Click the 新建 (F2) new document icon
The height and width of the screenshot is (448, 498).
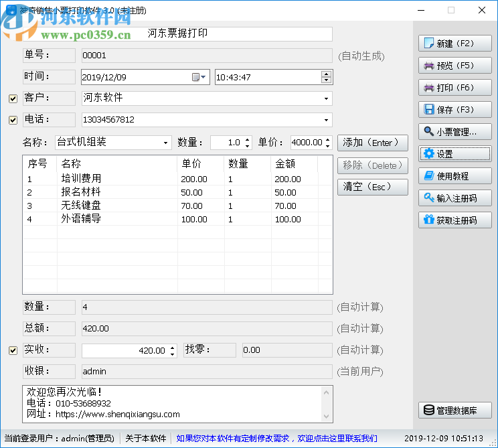click(x=428, y=44)
